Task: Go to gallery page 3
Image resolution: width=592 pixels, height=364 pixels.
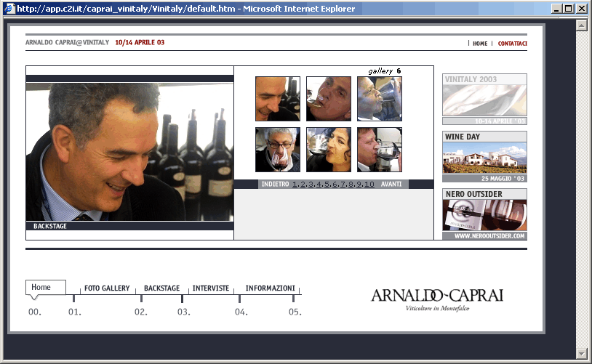Action: (x=311, y=184)
